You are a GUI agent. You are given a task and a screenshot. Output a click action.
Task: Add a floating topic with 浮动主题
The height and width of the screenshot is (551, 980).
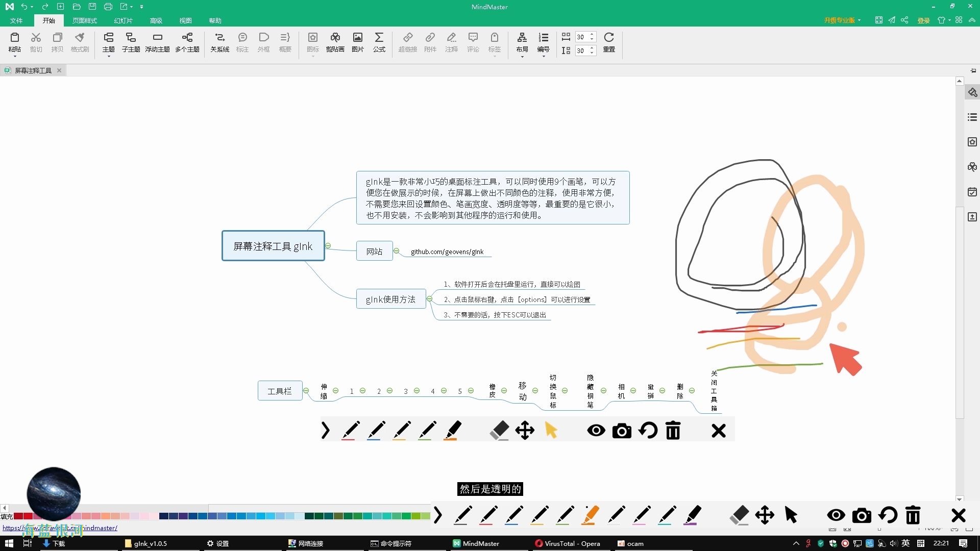pyautogui.click(x=157, y=42)
